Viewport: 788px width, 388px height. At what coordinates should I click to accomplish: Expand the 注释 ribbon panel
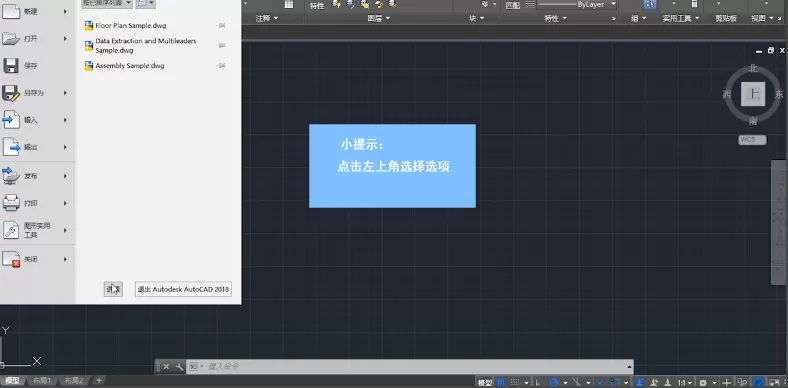coord(267,19)
